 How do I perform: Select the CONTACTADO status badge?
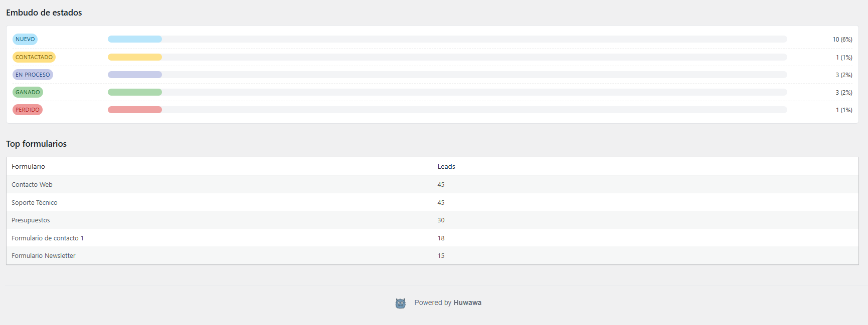coord(34,57)
